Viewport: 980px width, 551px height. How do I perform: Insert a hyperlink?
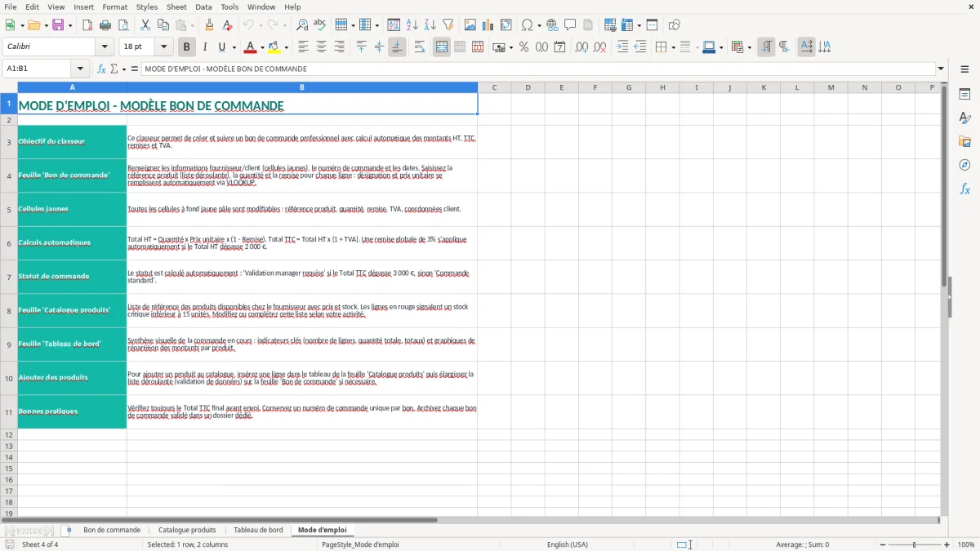(553, 25)
